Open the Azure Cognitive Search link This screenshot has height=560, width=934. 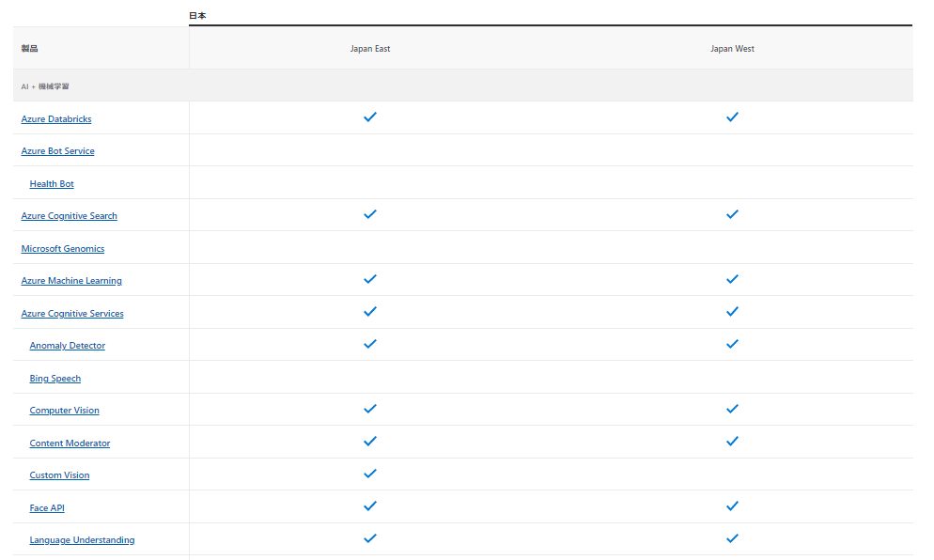[x=70, y=216]
